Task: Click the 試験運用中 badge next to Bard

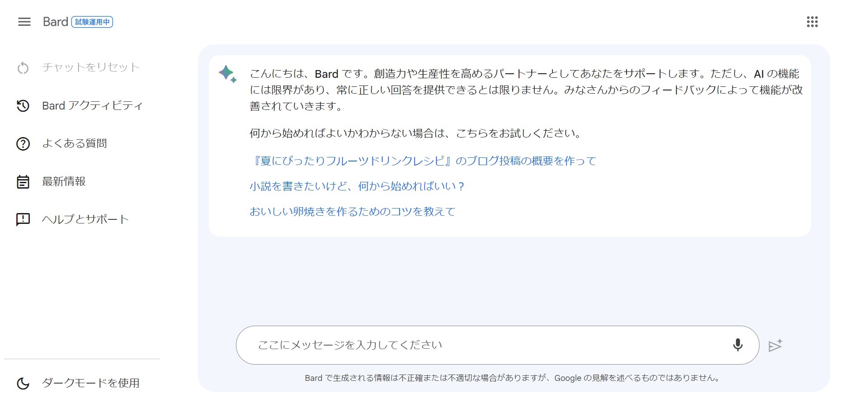Action: click(92, 22)
